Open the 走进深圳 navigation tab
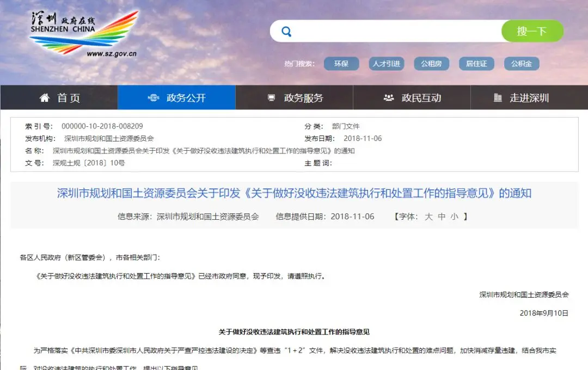 pyautogui.click(x=529, y=97)
